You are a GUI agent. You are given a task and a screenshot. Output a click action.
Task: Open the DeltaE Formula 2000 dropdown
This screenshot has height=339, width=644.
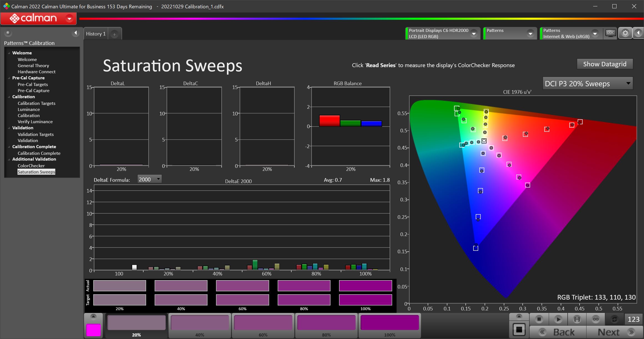pyautogui.click(x=149, y=179)
